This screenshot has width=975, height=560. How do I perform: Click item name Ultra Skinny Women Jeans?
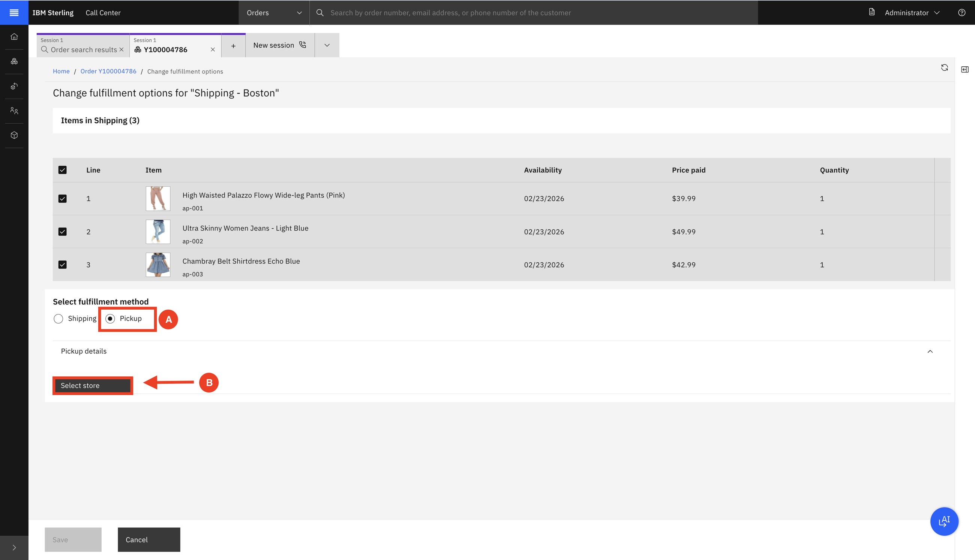245,228
